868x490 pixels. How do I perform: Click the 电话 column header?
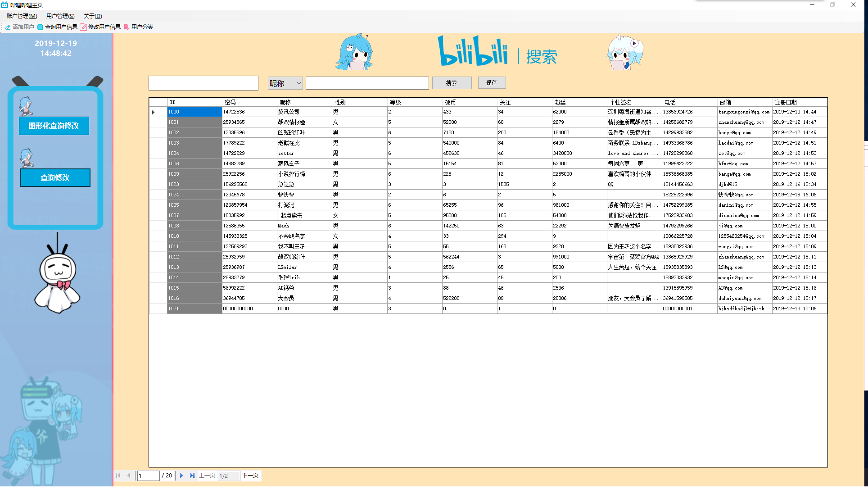click(689, 102)
